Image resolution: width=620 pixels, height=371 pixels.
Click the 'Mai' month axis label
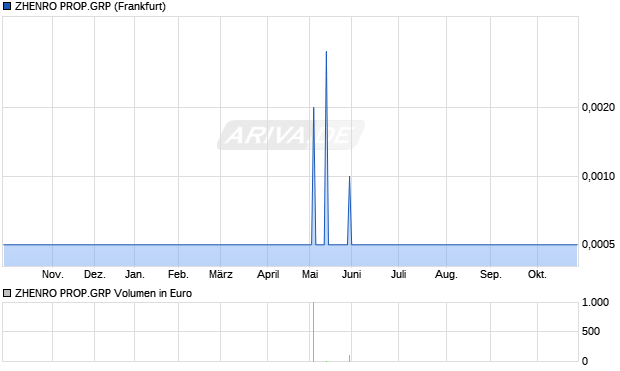pyautogui.click(x=310, y=274)
